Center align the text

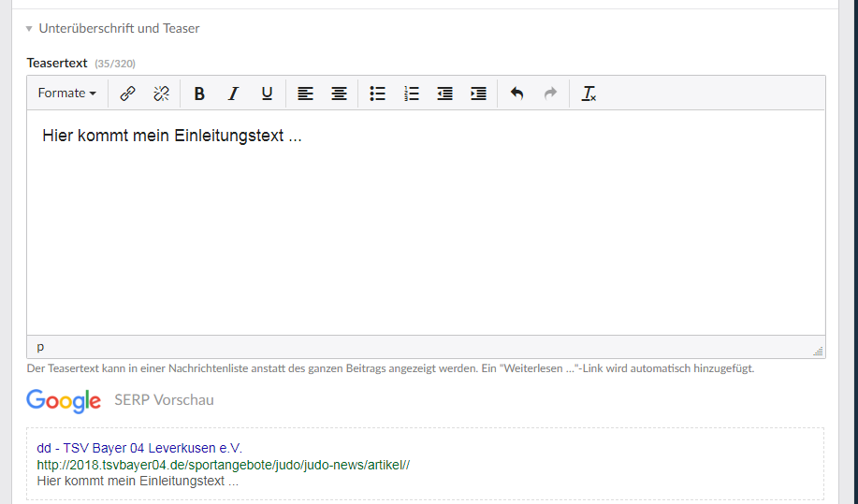pyautogui.click(x=339, y=94)
